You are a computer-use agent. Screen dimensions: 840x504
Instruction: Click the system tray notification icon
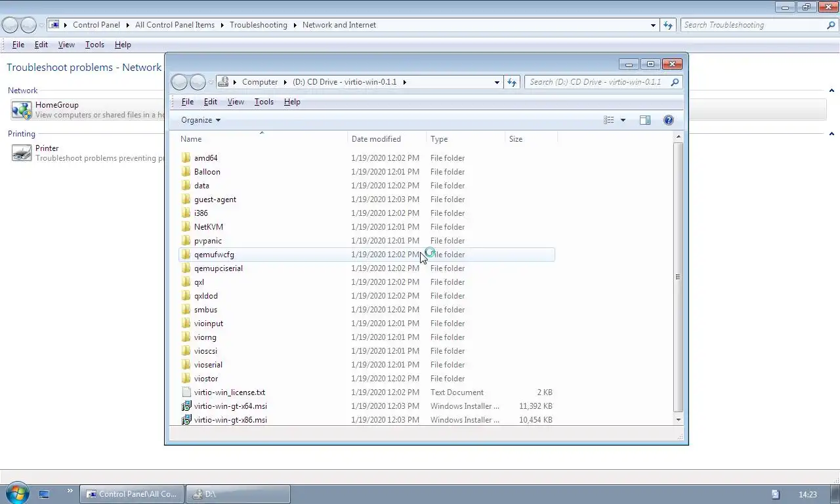point(775,494)
